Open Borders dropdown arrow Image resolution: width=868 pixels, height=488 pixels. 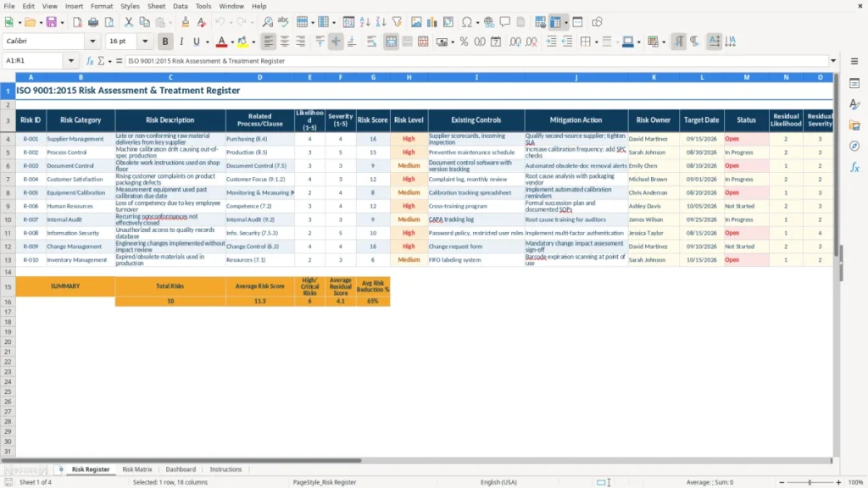(596, 42)
